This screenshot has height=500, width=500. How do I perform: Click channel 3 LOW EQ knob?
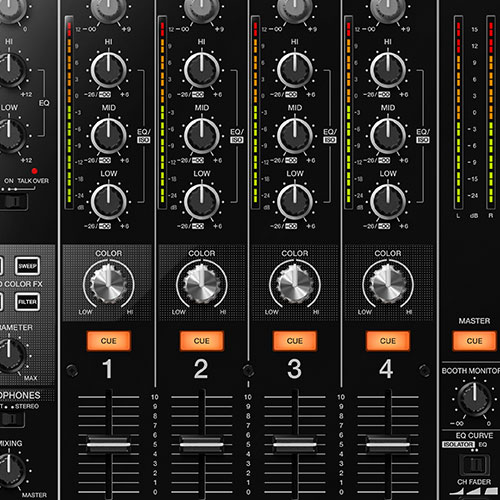295,202
